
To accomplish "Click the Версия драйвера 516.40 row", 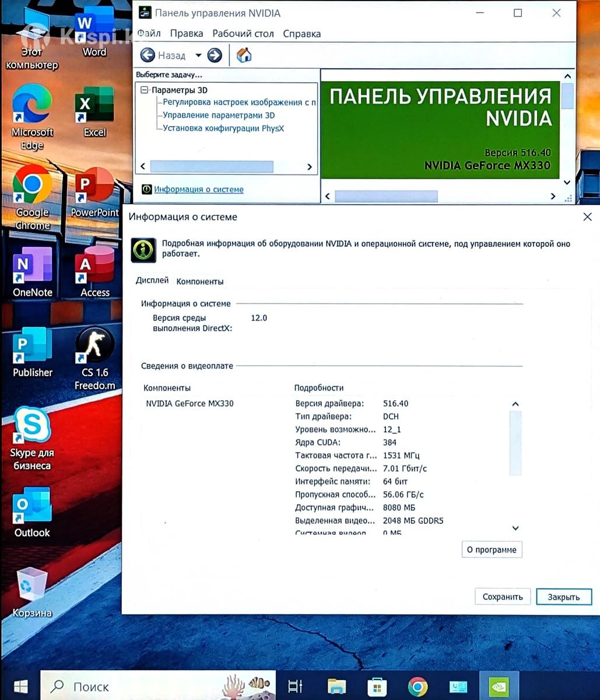I will (352, 403).
